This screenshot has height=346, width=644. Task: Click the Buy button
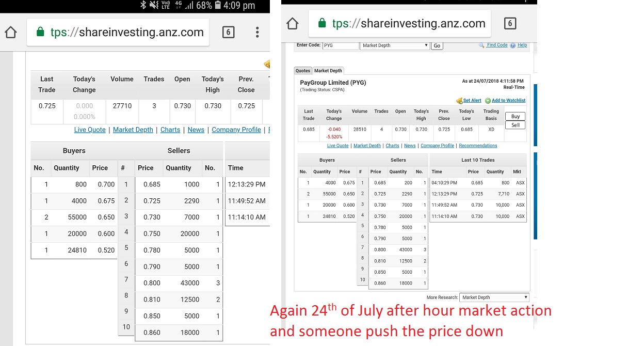click(516, 116)
